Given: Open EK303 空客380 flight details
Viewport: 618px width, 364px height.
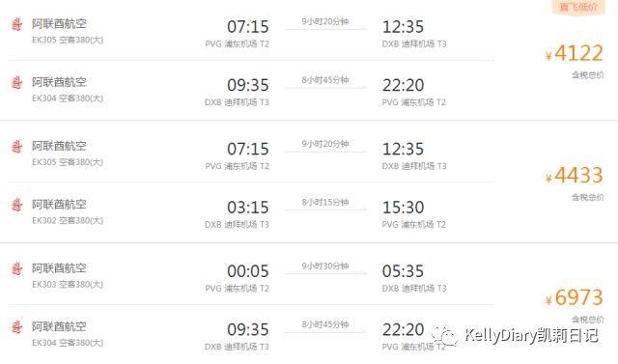Looking at the screenshot, I should [68, 284].
